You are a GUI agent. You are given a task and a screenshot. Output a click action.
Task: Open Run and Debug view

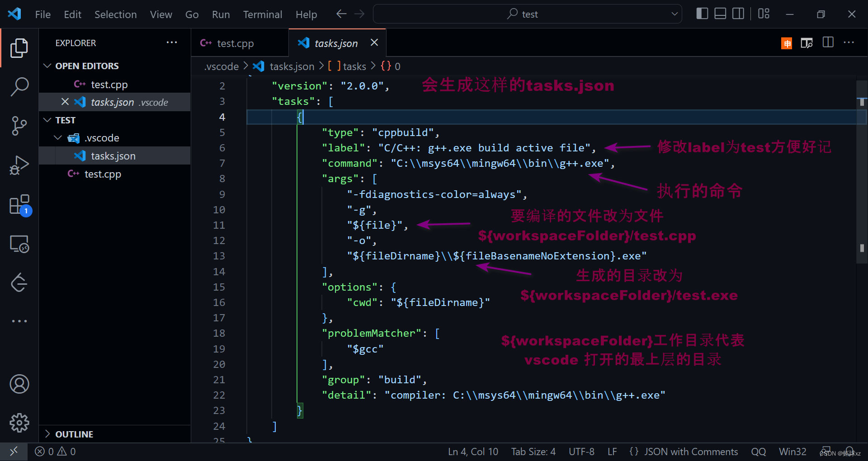[19, 165]
